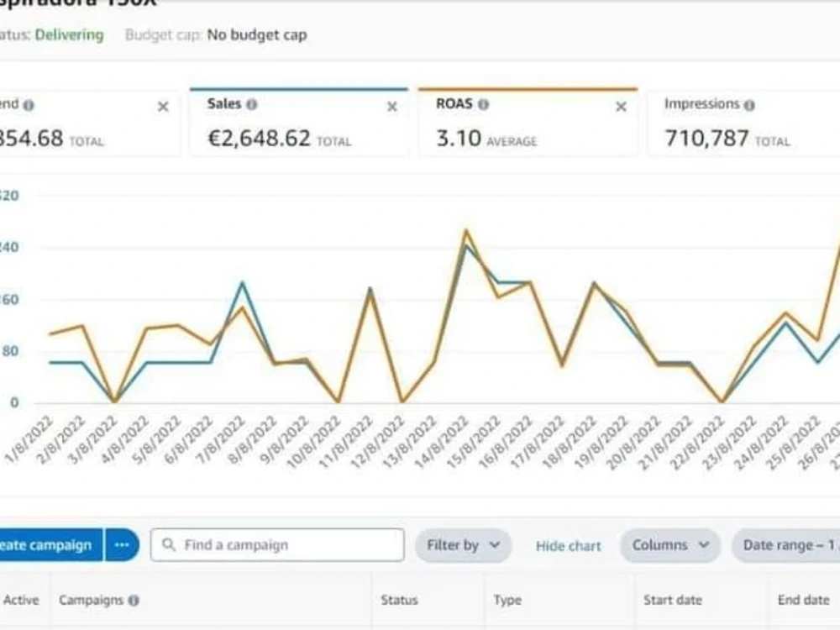Click the info icon beside Impressions
This screenshot has height=630, width=840.
coord(749,105)
